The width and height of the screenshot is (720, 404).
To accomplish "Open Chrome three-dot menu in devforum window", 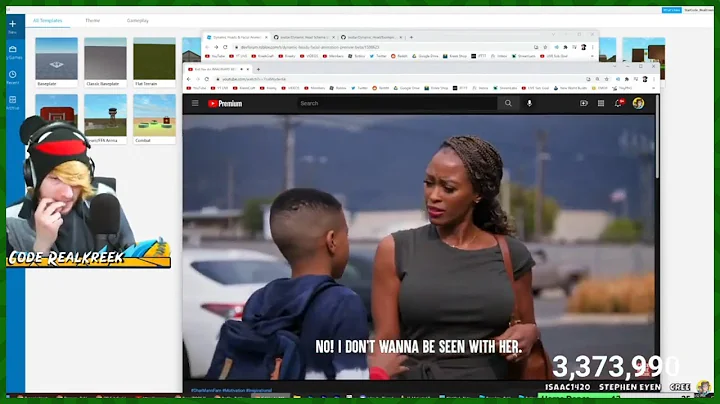I will [593, 47].
